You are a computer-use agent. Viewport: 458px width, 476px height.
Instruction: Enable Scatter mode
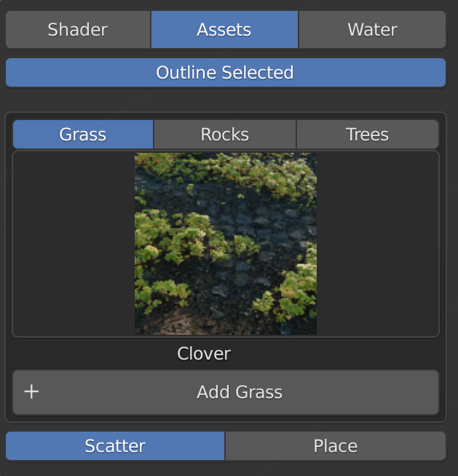click(115, 446)
